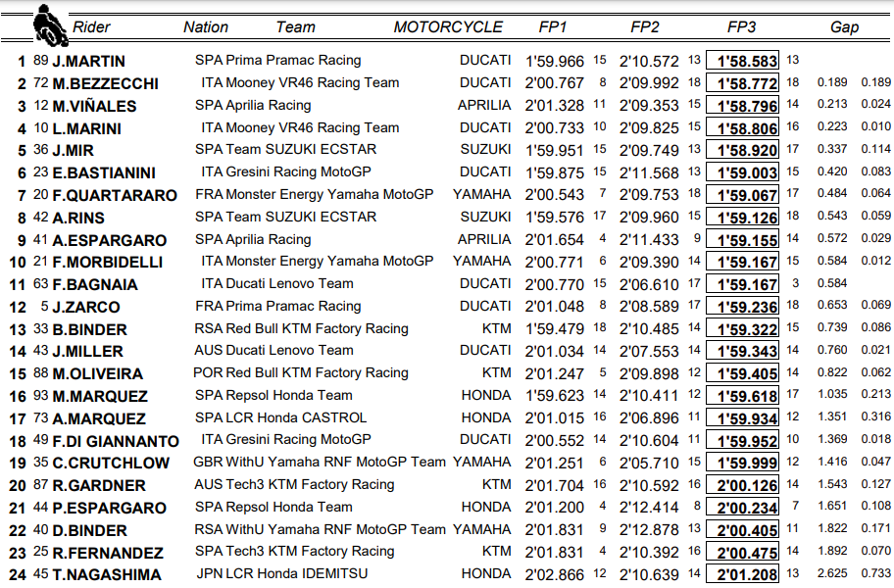Click M.MARQUEZ rider name

pyautogui.click(x=100, y=396)
